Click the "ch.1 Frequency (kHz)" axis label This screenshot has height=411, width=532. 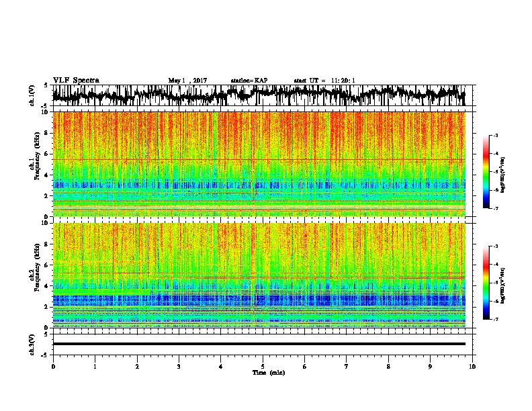pyautogui.click(x=34, y=156)
